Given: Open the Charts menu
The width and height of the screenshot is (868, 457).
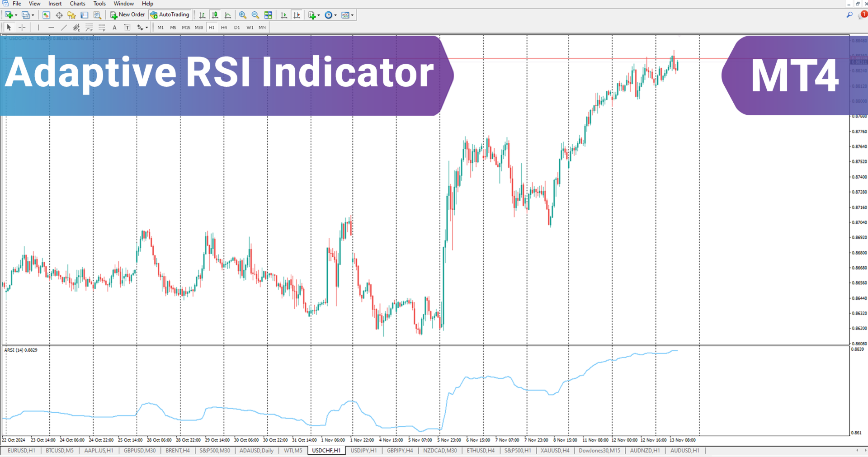Looking at the screenshot, I should tap(77, 4).
